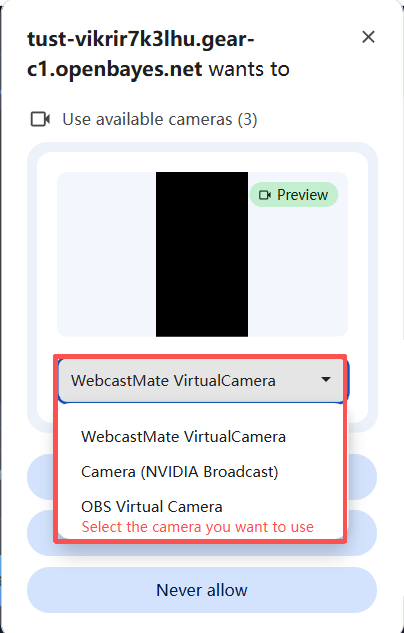Click the light empty area left of preview video
Viewport: 404px width, 633px height.
click(x=107, y=254)
